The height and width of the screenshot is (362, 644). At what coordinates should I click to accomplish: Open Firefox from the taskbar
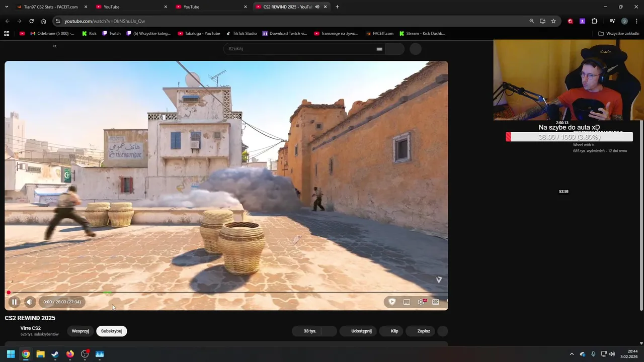(70, 354)
